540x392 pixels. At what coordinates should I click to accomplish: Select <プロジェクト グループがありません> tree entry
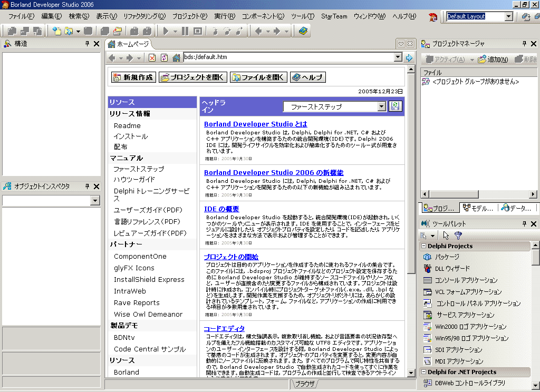[x=475, y=82]
